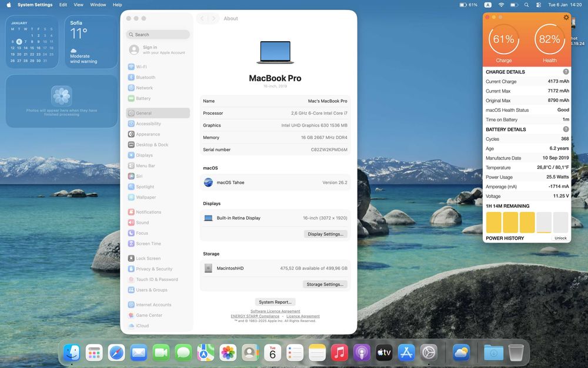The width and height of the screenshot is (588, 368).
Task: Open Finder from the Dock
Action: pos(72,353)
